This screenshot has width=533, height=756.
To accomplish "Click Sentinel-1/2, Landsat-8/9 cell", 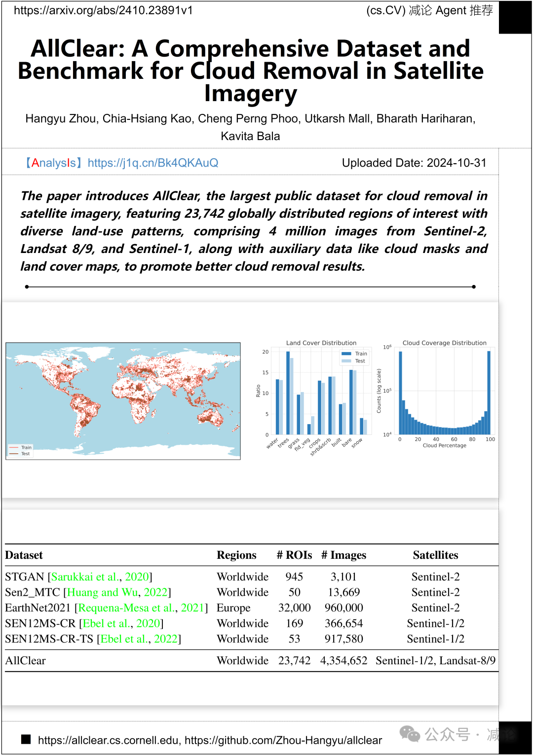I will [435, 661].
